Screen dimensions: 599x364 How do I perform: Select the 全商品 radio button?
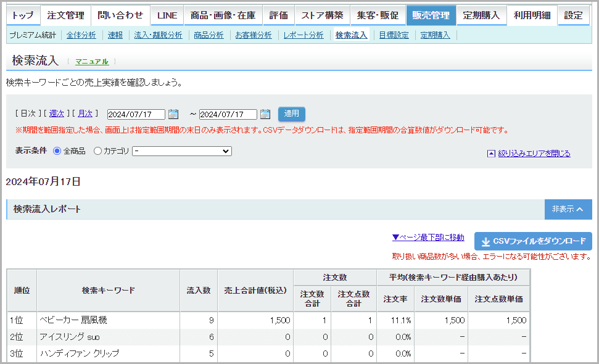tap(57, 151)
